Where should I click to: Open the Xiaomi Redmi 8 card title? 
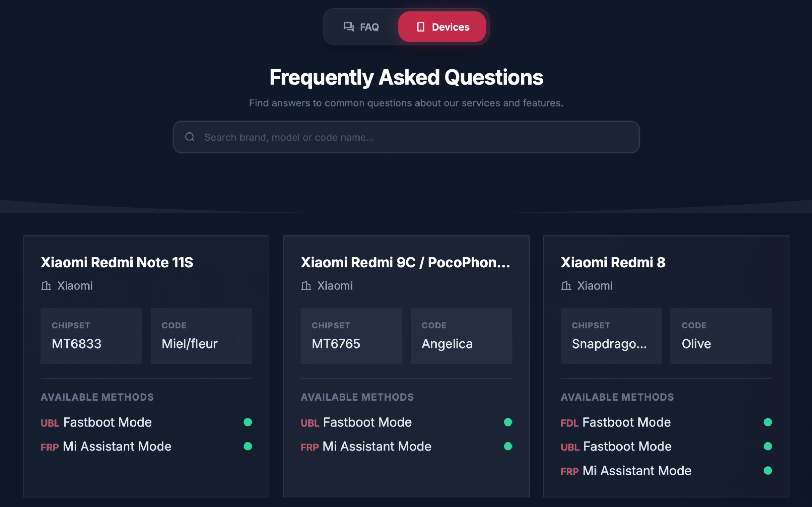point(613,263)
